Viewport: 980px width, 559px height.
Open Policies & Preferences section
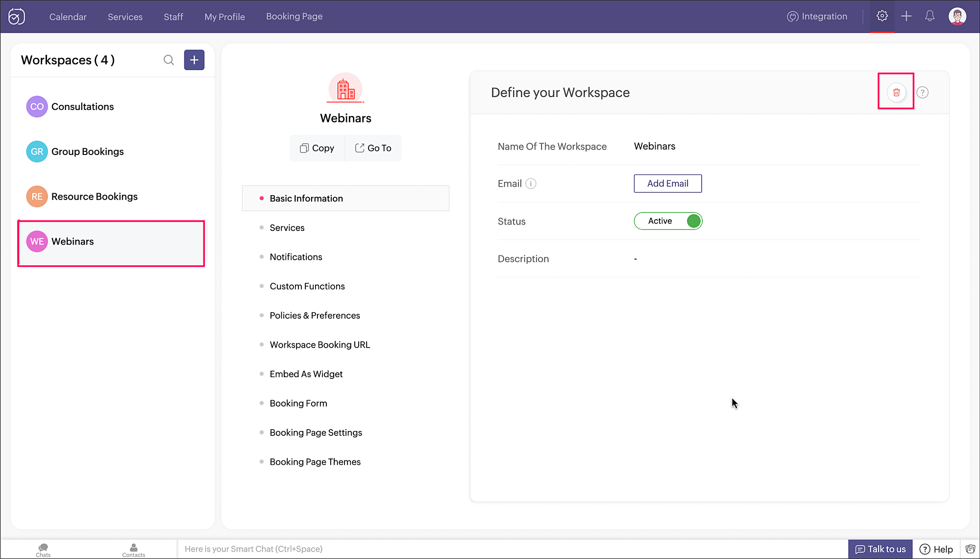[315, 315]
